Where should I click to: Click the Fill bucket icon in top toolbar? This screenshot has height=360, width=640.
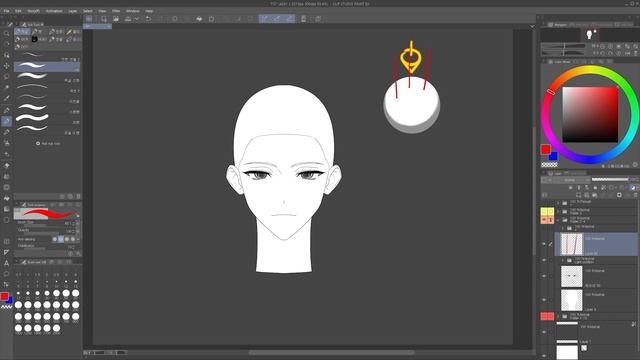199,19
